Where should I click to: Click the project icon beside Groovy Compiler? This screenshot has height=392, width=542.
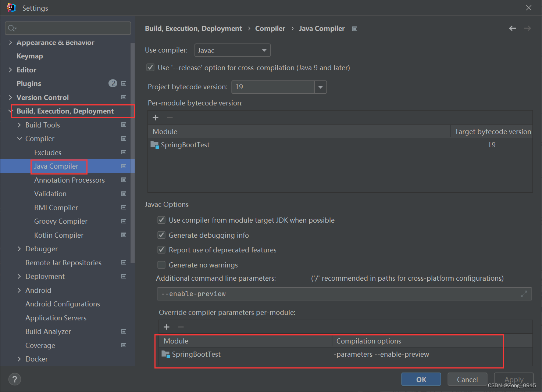pos(124,221)
